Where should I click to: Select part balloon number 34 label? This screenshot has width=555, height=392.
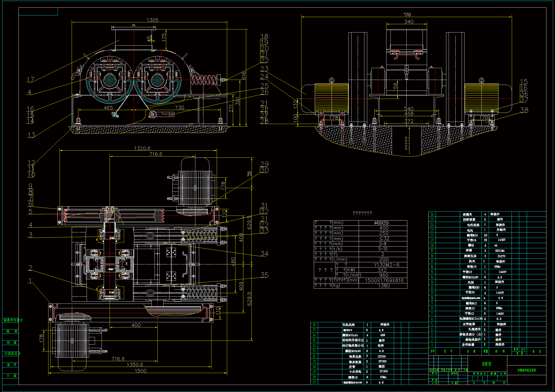click(x=264, y=254)
